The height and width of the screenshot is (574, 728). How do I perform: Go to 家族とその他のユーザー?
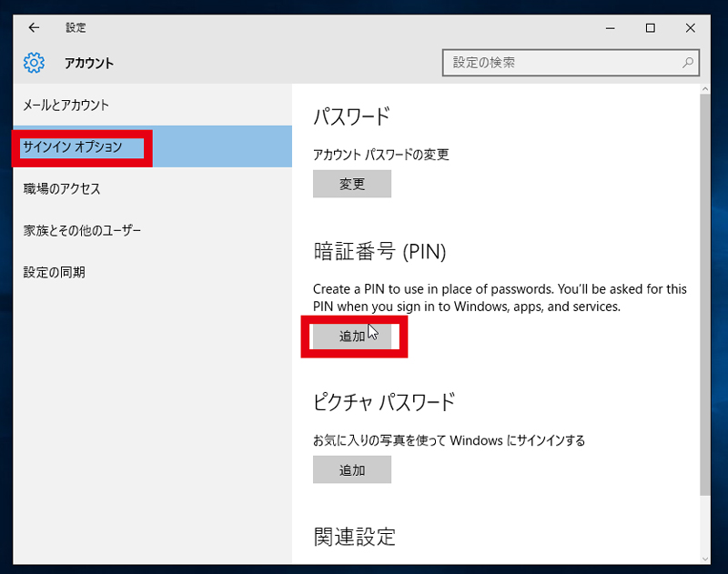[153, 230]
